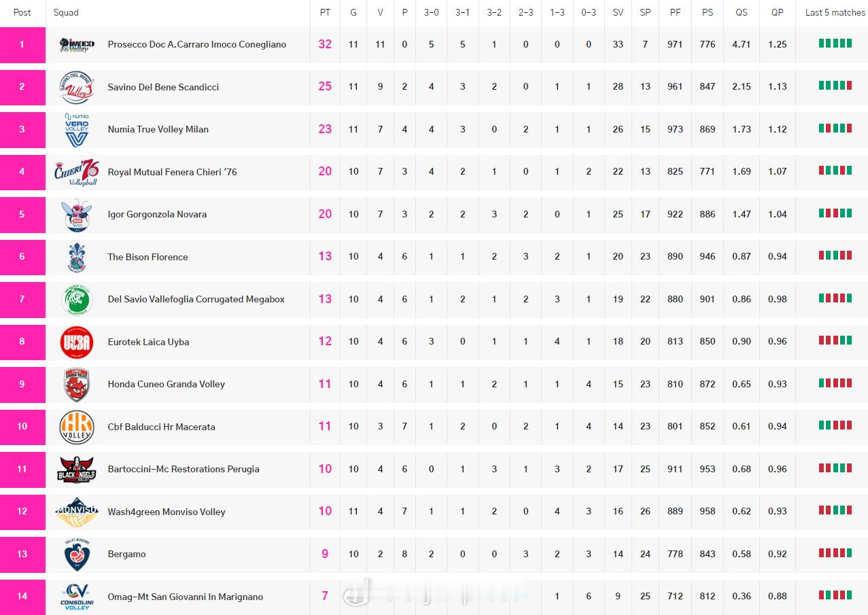This screenshot has height=615, width=868.
Task: Click the 3-0 column header
Action: coord(432,12)
